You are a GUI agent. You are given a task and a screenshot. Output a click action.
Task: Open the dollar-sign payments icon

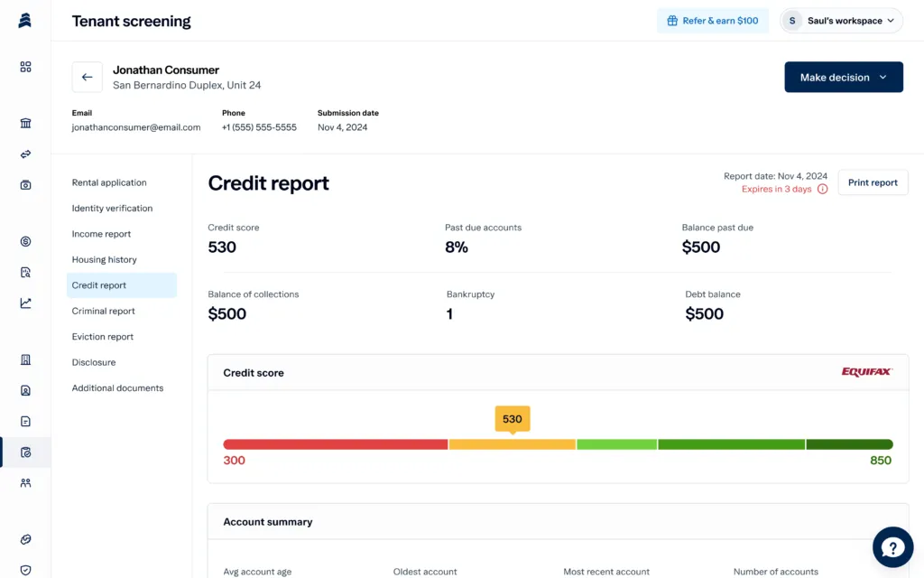(24, 241)
